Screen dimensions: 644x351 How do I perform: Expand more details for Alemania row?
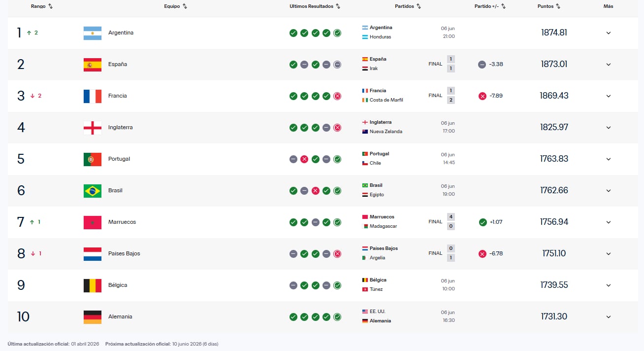tap(609, 317)
